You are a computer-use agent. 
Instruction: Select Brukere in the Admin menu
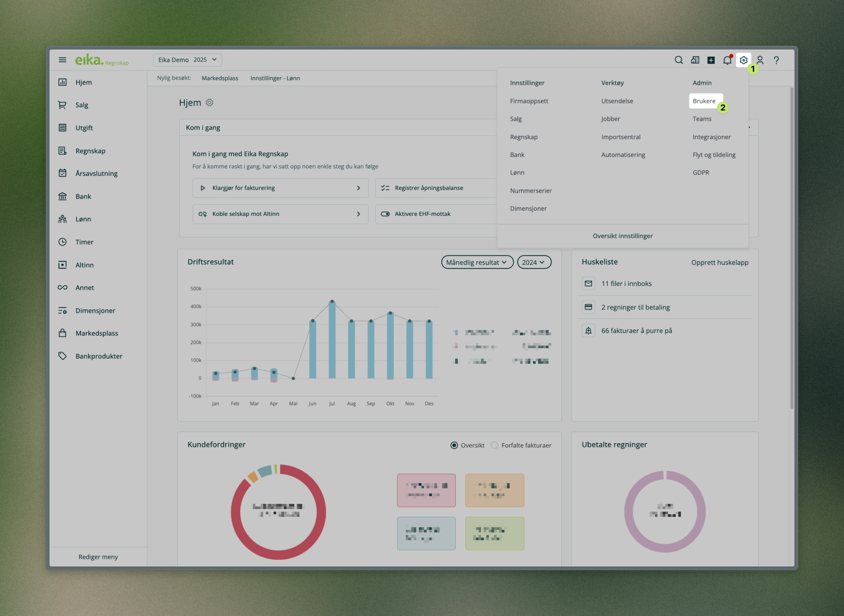coord(704,101)
